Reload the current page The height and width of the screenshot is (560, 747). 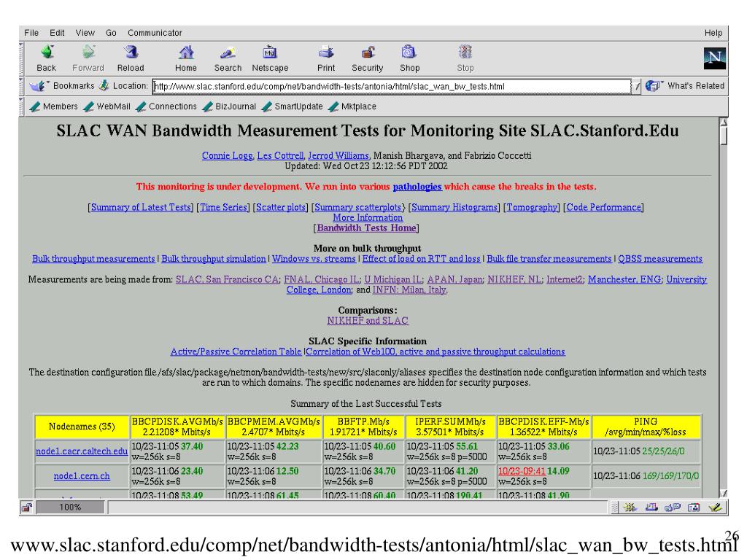[x=131, y=52]
